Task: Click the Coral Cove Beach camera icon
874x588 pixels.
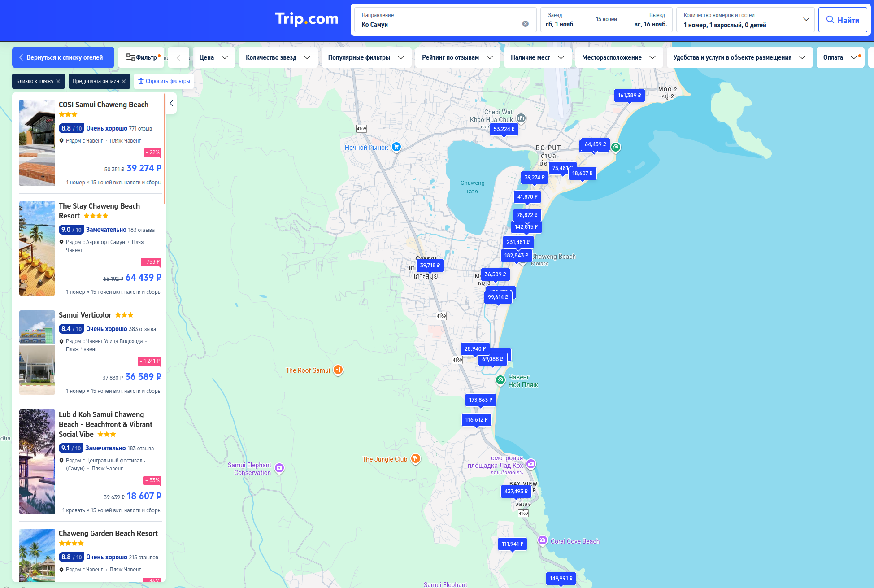Action: [x=542, y=540]
